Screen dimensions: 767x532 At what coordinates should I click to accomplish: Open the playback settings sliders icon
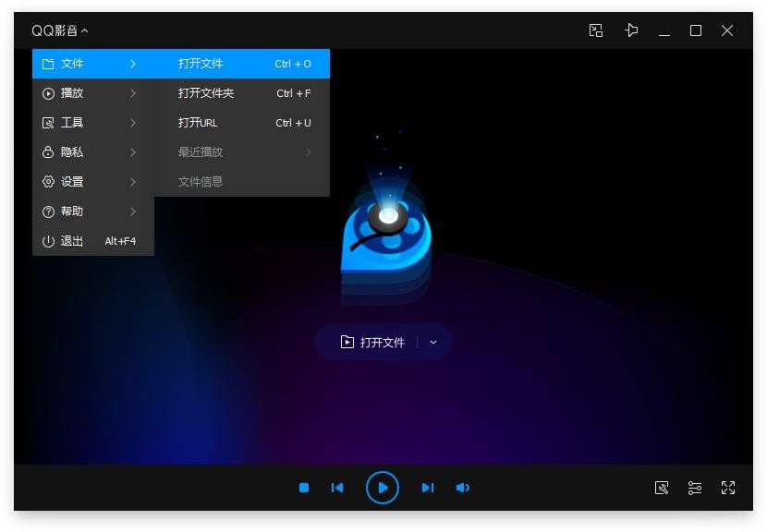click(695, 488)
